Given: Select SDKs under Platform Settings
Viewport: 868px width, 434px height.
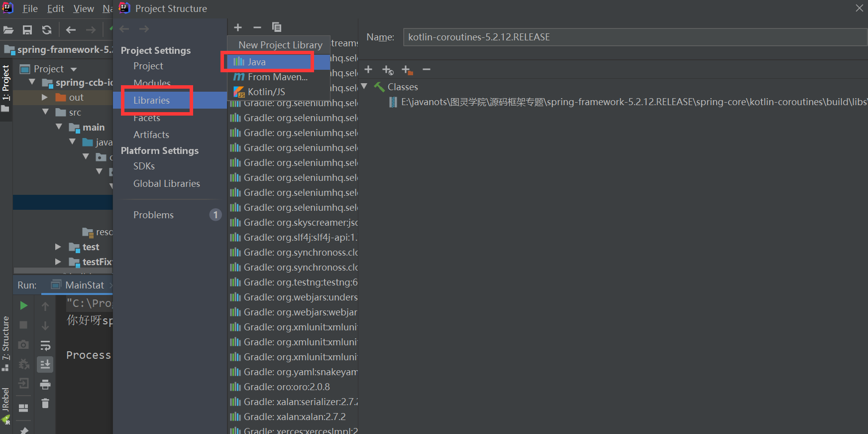Looking at the screenshot, I should (144, 166).
